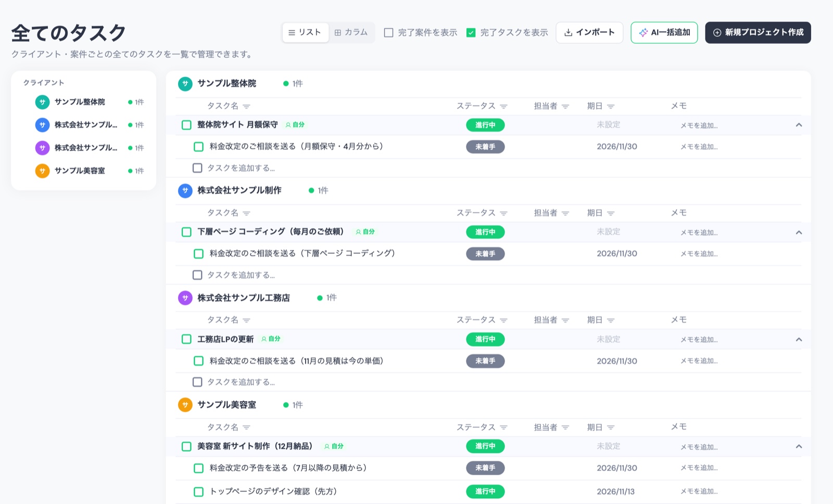Click ステータス filter icon in 株式会社サンプル制作 table

(x=504, y=213)
